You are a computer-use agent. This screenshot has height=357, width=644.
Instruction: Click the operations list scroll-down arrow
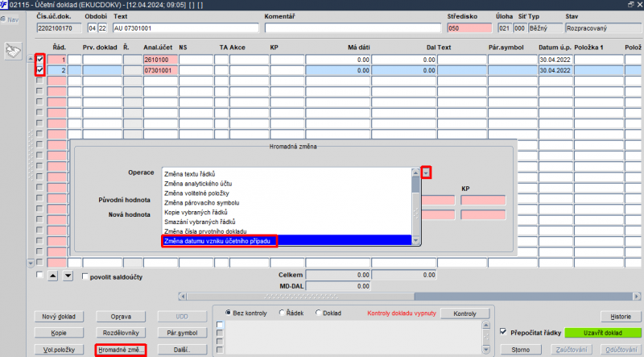(x=415, y=241)
